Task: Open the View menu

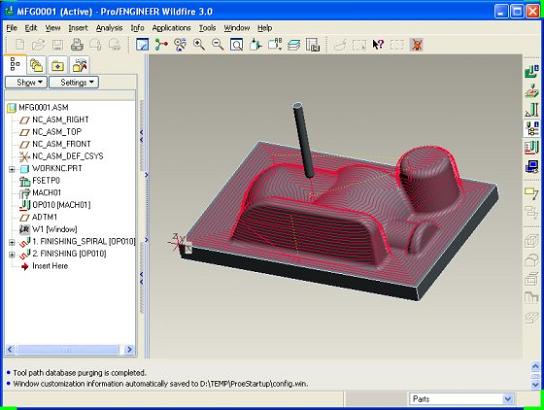Action: click(53, 28)
